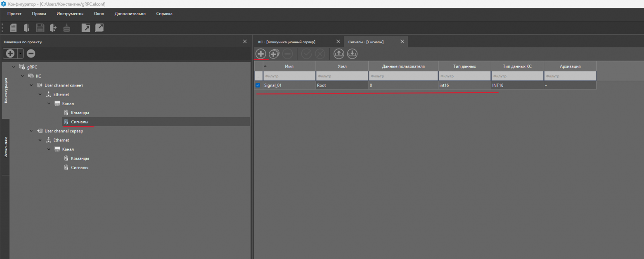Click the single-square arrow icon in main toolbar

pyautogui.click(x=86, y=28)
